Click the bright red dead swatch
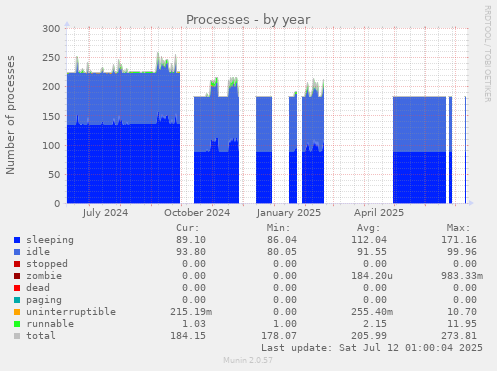The image size is (497, 371). click(17, 288)
